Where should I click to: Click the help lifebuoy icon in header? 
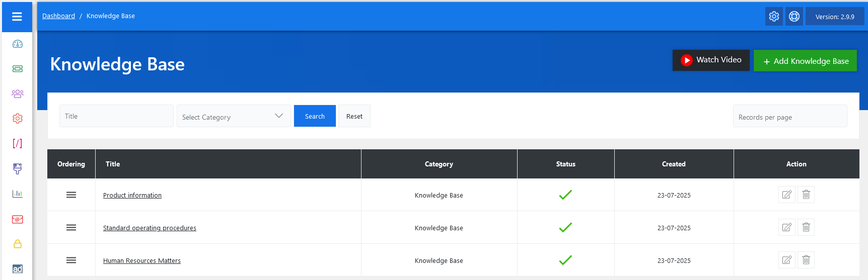click(x=794, y=17)
